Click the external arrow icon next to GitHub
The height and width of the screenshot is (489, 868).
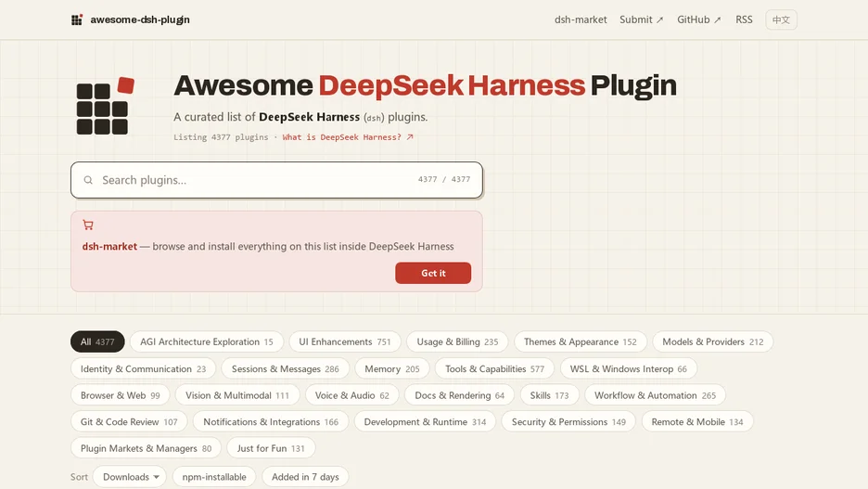pyautogui.click(x=718, y=19)
